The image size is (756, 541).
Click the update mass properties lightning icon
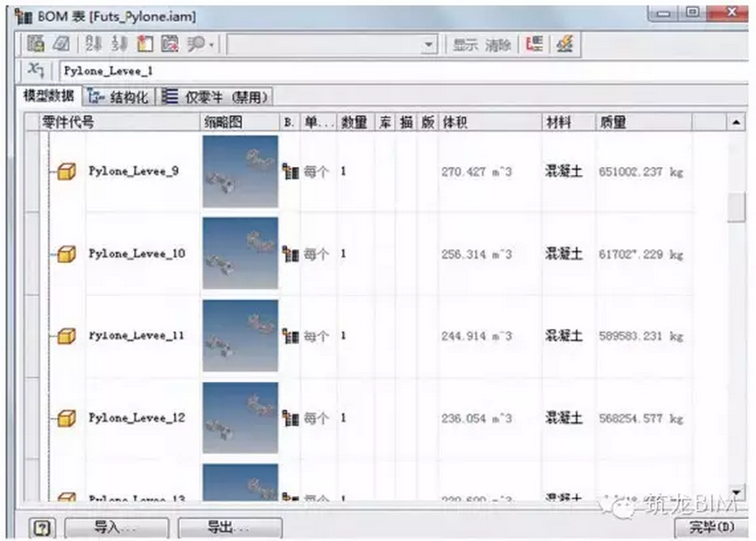(x=564, y=44)
